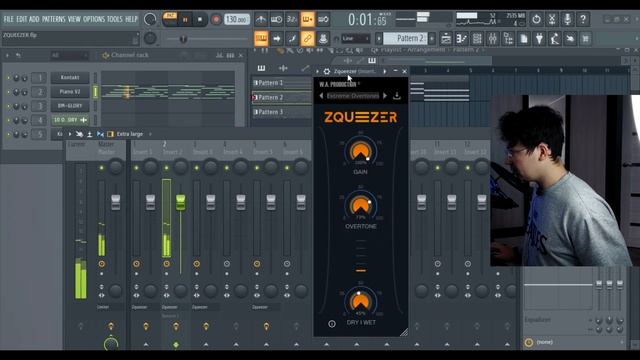Open the HELP menu
The image size is (640, 360).
coord(131,19)
